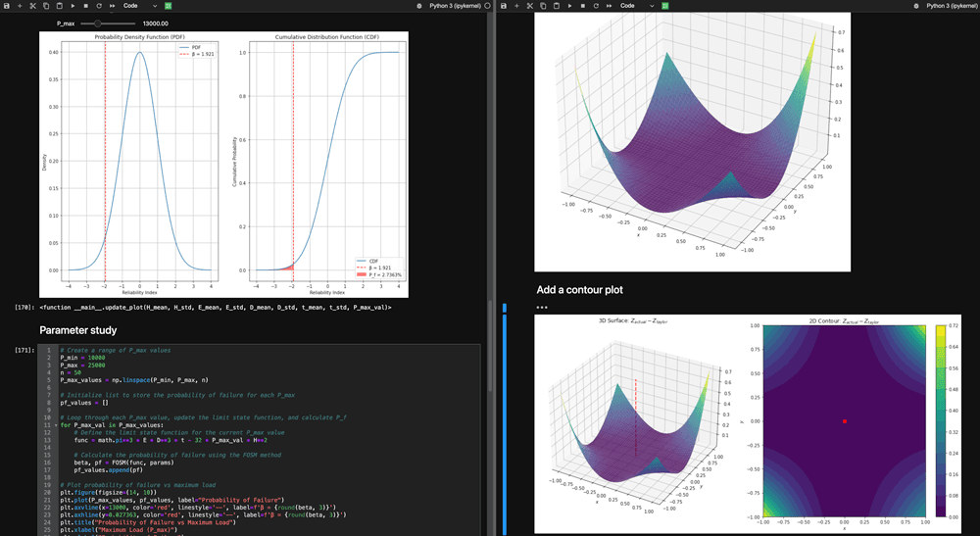Expand the collapsed cell ellipsis below contour heading
The height and width of the screenshot is (536, 980).
tap(541, 308)
